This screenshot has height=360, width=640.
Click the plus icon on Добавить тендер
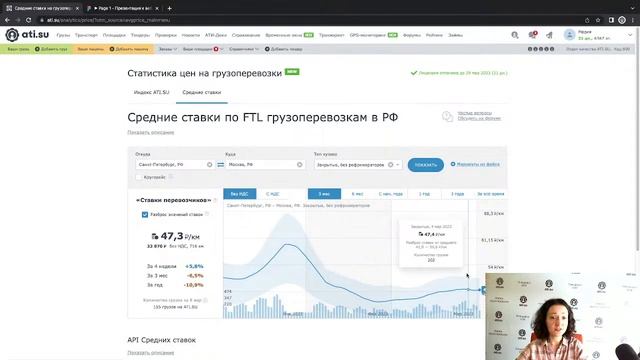[x=267, y=49]
